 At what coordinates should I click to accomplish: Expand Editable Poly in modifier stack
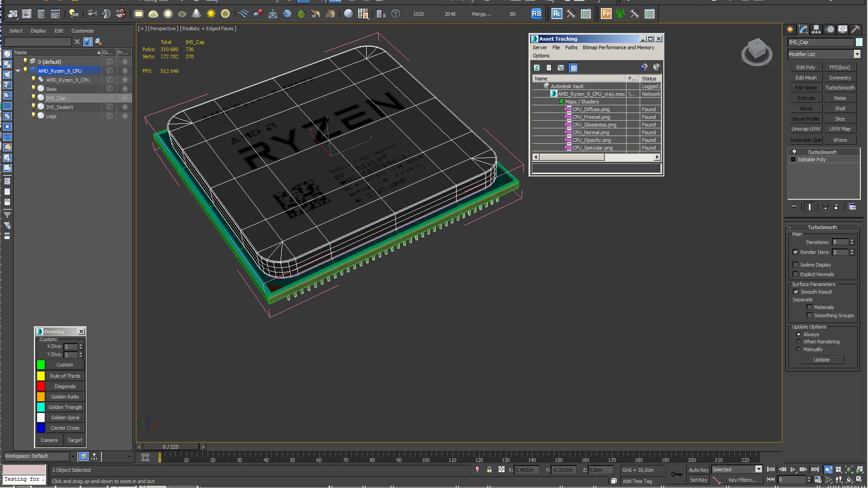point(793,160)
